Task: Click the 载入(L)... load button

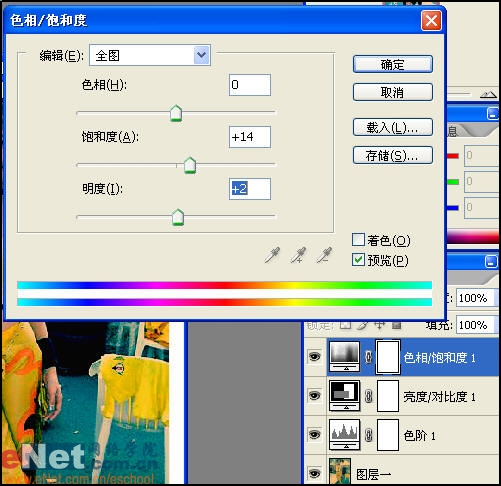Action: point(393,127)
